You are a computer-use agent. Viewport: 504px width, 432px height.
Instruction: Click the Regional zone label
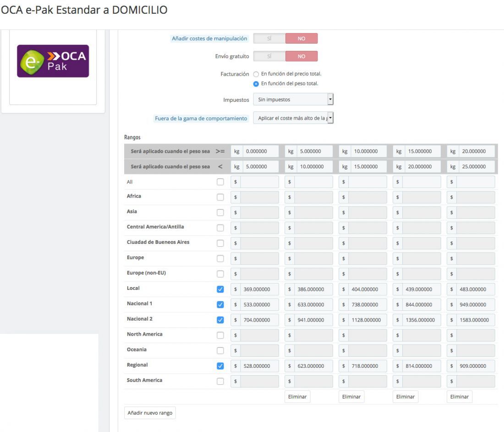pyautogui.click(x=137, y=365)
